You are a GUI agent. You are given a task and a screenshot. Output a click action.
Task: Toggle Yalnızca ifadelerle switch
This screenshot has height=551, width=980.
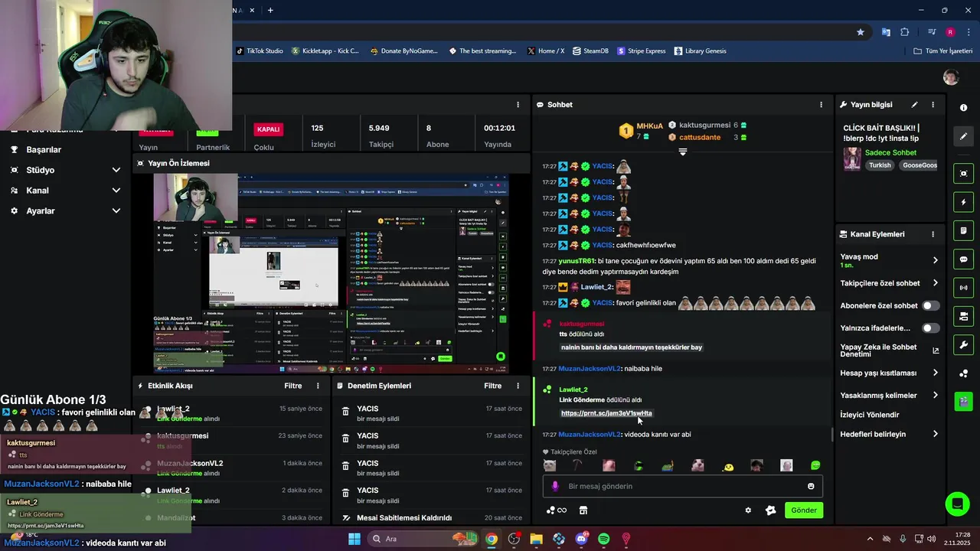[x=931, y=328]
